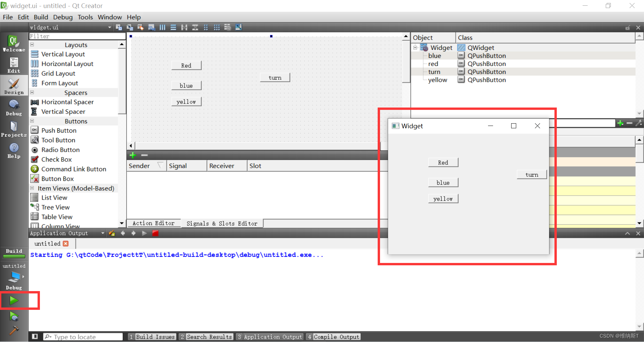Screen dimensions: 644x342
Task: Click the Adjust Size toolbar icon
Action: coord(238,27)
